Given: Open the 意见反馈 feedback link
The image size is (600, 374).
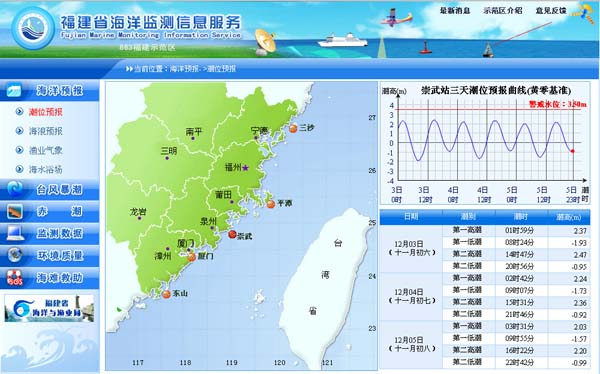Looking at the screenshot, I should (x=551, y=11).
